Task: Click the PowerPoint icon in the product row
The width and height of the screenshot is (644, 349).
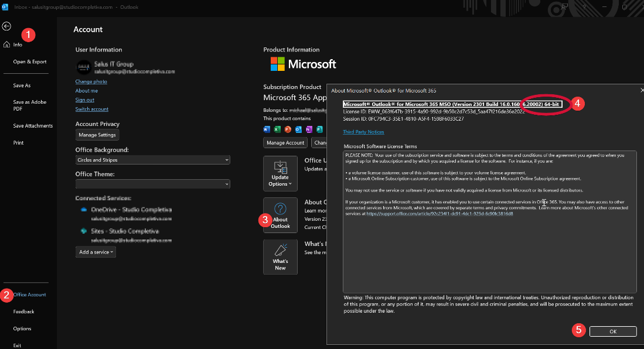Action: click(x=287, y=129)
